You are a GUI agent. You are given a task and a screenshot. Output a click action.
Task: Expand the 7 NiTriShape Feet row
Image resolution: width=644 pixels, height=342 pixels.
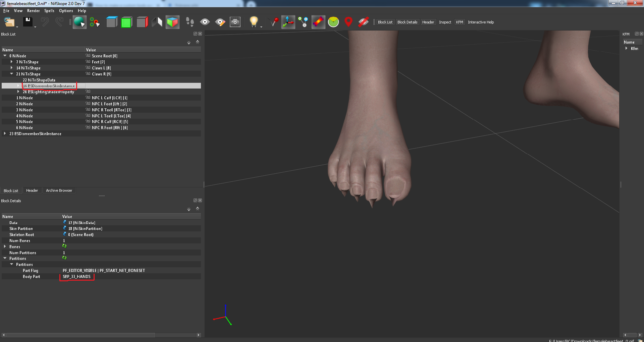point(12,62)
